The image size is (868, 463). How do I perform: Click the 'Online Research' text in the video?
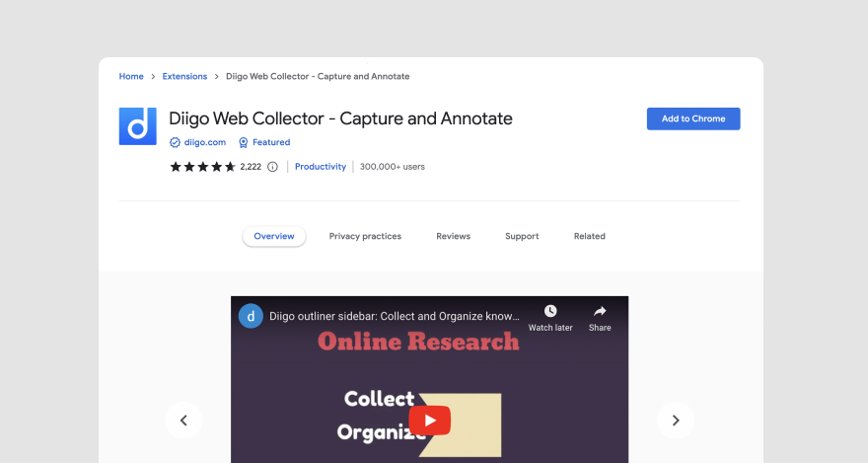[418, 342]
